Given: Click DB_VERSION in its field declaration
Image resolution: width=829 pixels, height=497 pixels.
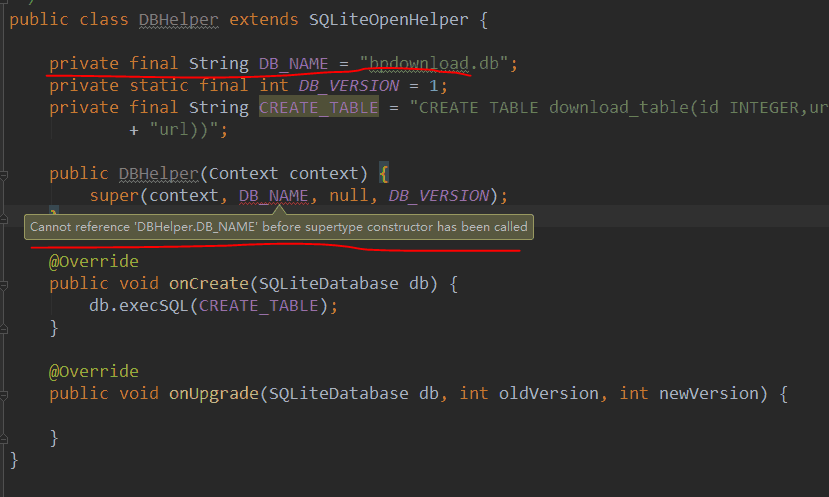Looking at the screenshot, I should point(349,86).
